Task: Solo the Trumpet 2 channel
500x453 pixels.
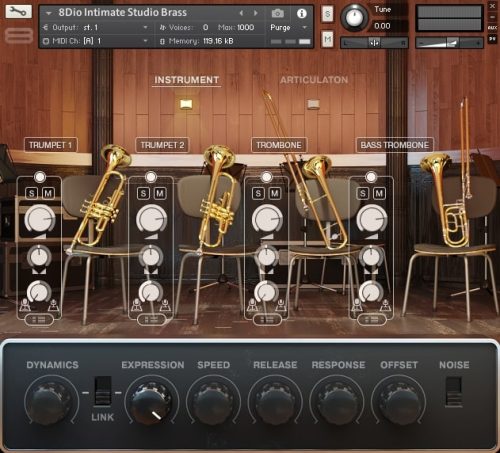Action: pos(143,193)
